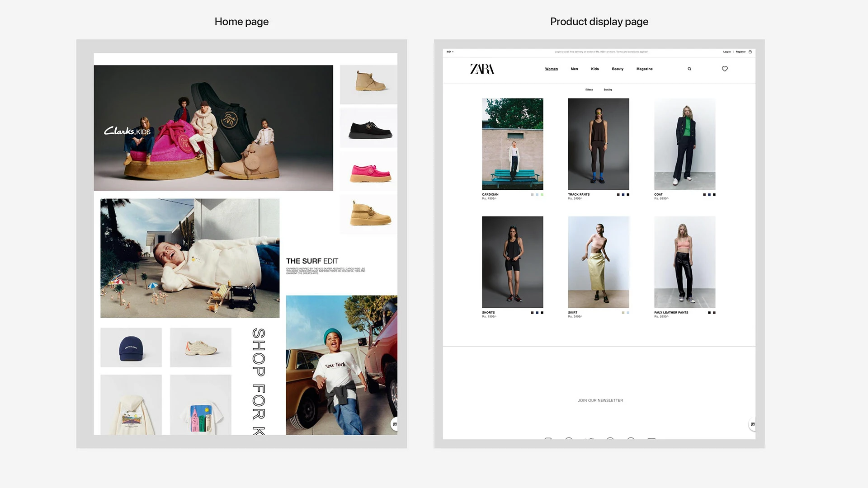Pick the beige color swatch for Skirt
868x488 pixels.
tap(623, 313)
